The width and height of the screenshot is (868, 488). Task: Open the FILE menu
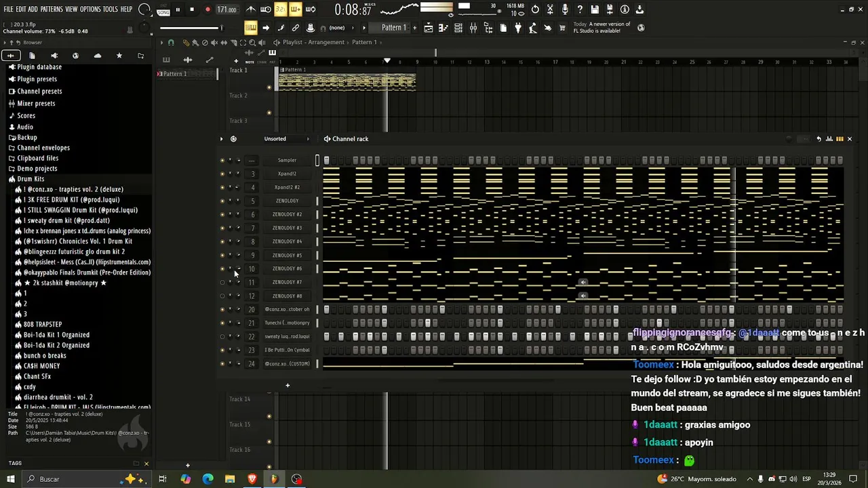pyautogui.click(x=8, y=9)
